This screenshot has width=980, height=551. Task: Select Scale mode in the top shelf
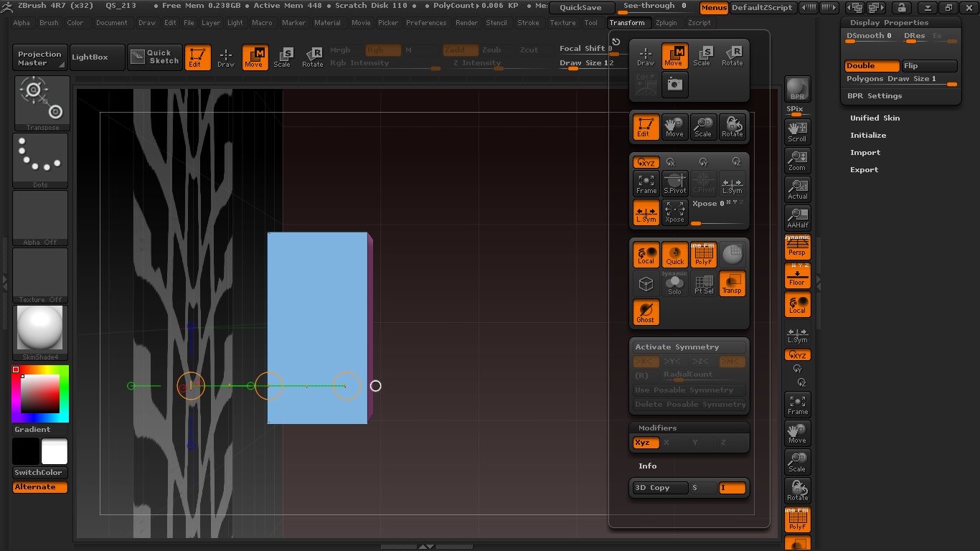pyautogui.click(x=282, y=57)
